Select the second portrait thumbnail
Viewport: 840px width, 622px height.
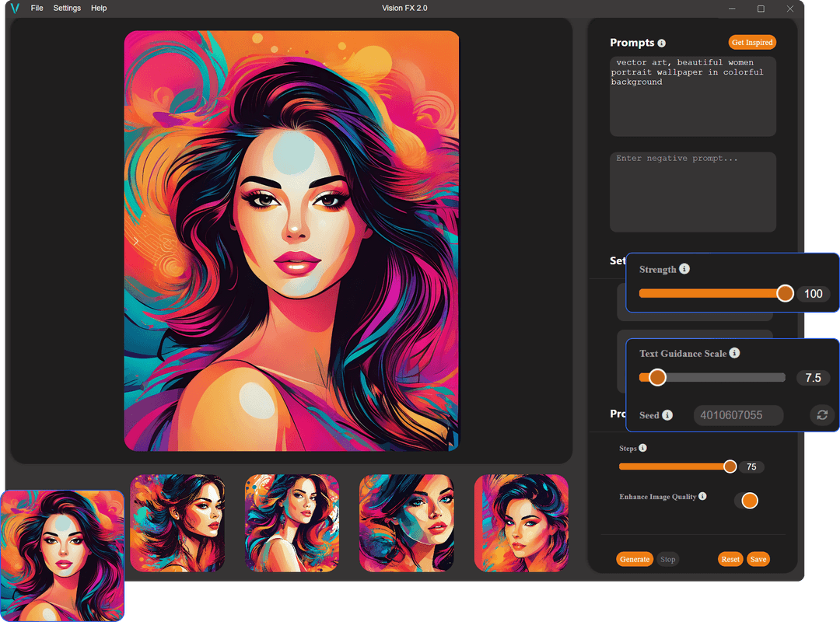(x=177, y=523)
